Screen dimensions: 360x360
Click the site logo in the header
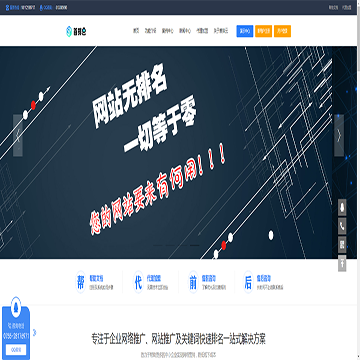point(76,31)
